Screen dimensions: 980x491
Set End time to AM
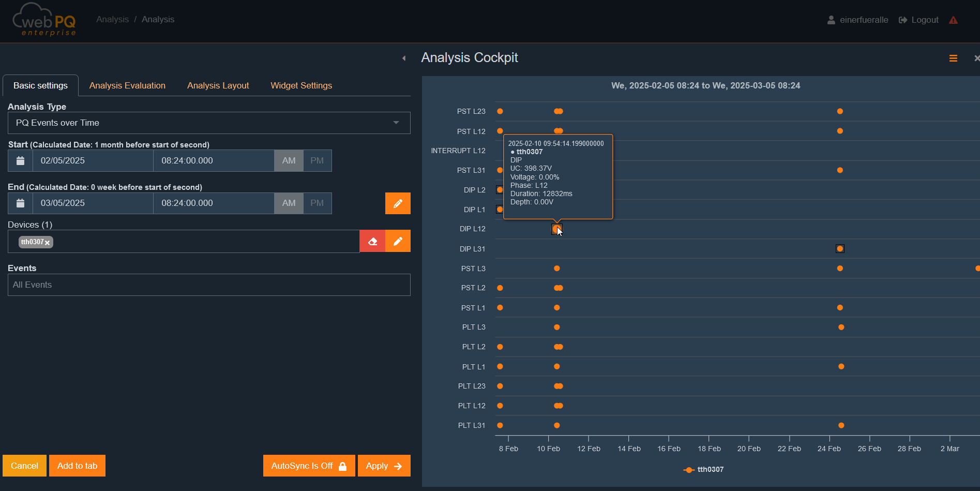pos(289,203)
